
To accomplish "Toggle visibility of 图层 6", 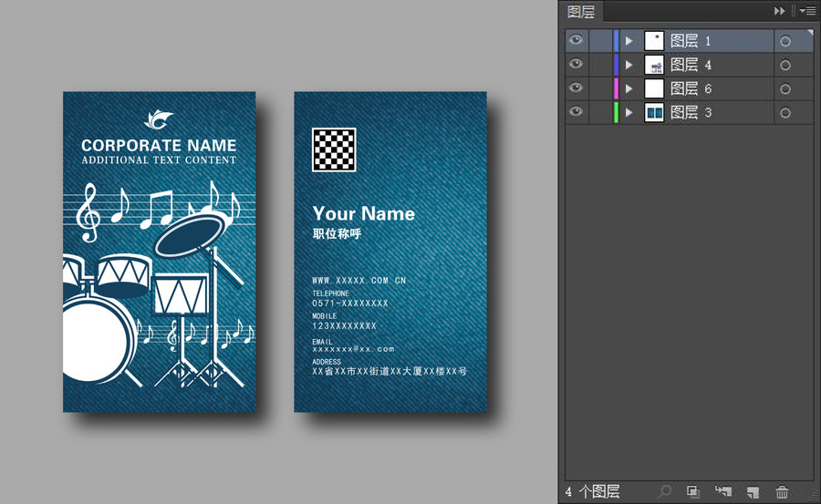I will tap(576, 87).
